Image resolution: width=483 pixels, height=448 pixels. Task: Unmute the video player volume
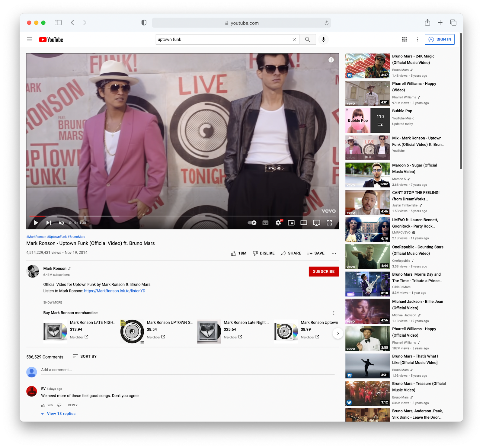[x=61, y=223]
